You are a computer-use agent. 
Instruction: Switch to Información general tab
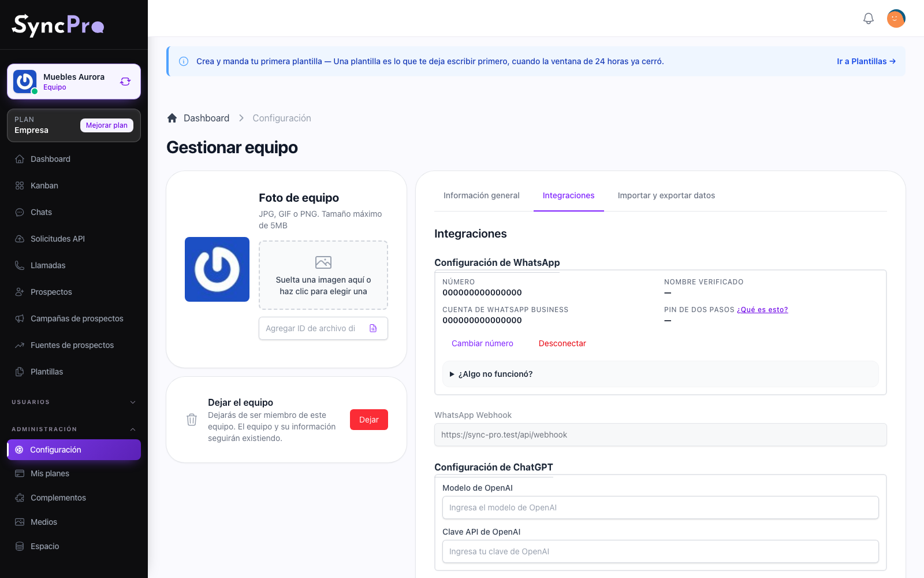click(x=482, y=195)
